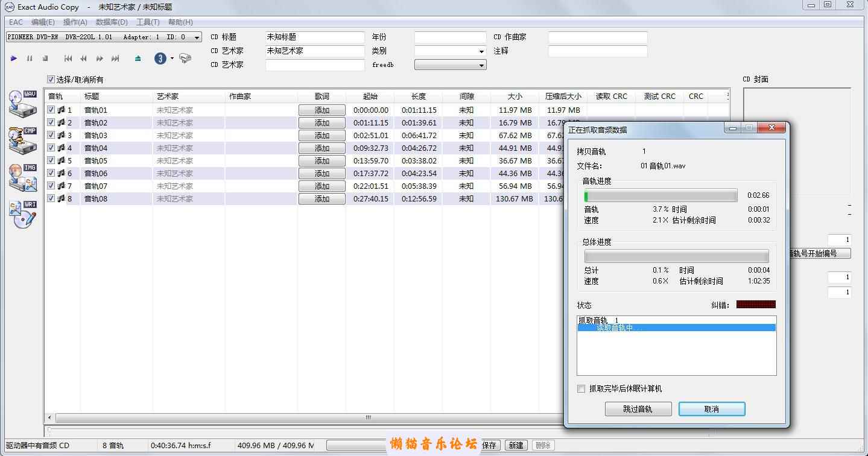Click the music note icon of track 5

61,160
